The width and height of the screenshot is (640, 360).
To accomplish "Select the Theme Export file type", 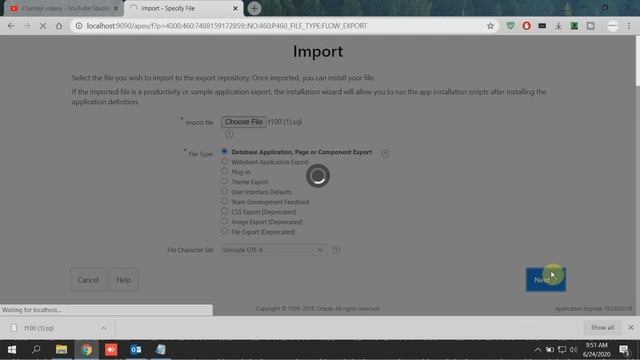I will 224,181.
